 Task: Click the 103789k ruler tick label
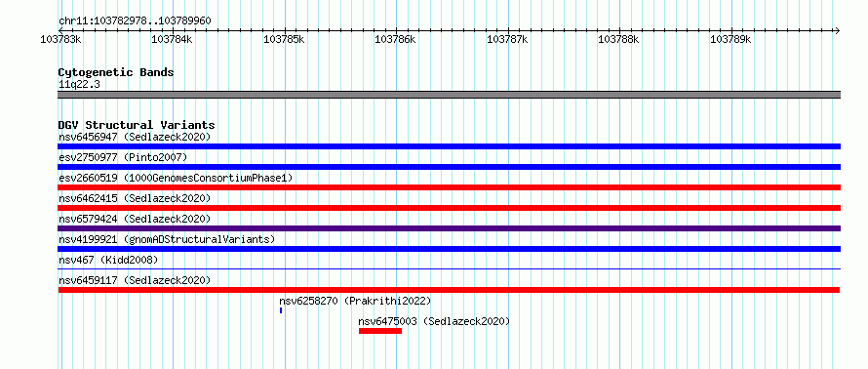[730, 39]
